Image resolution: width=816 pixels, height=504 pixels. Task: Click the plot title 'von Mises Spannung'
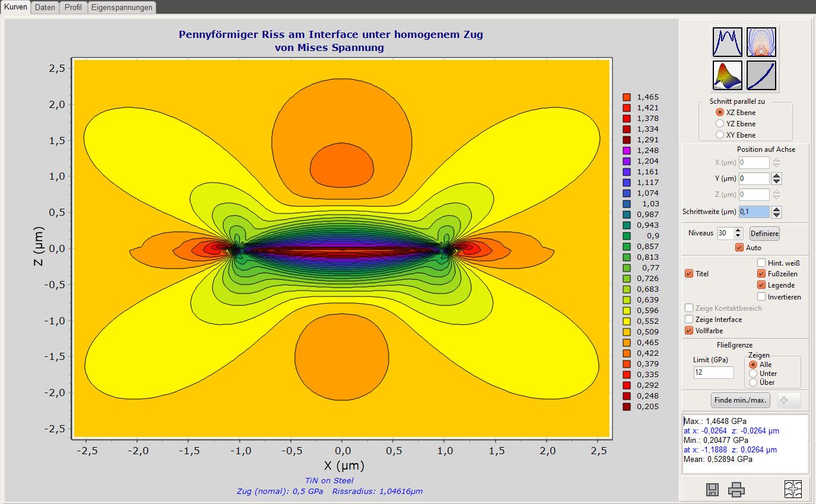click(x=329, y=47)
